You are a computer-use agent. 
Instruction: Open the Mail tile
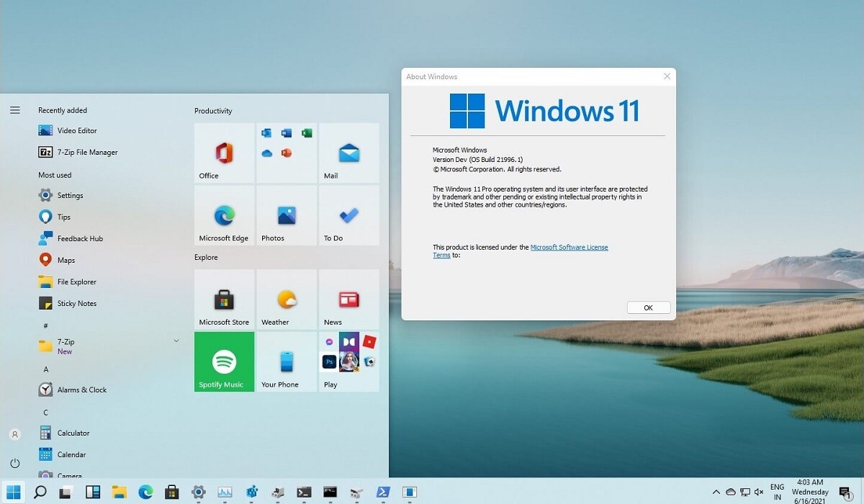349,153
